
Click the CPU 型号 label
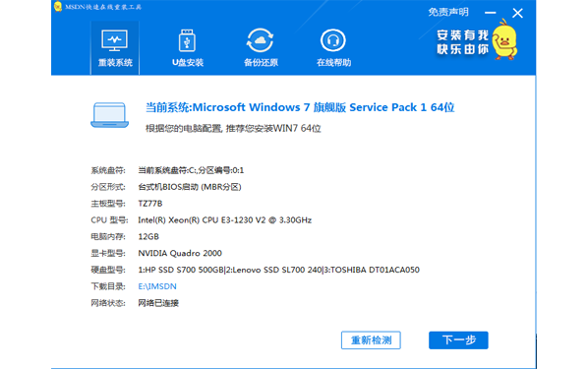[x=109, y=220]
